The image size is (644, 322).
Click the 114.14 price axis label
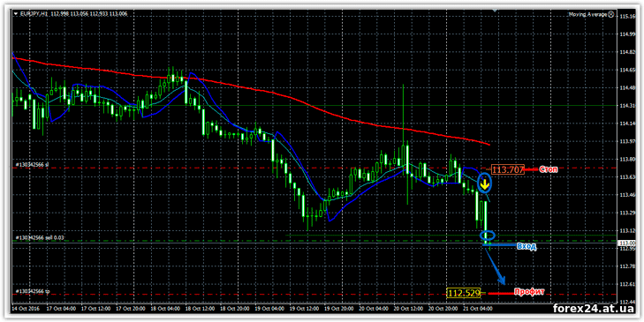pos(628,124)
